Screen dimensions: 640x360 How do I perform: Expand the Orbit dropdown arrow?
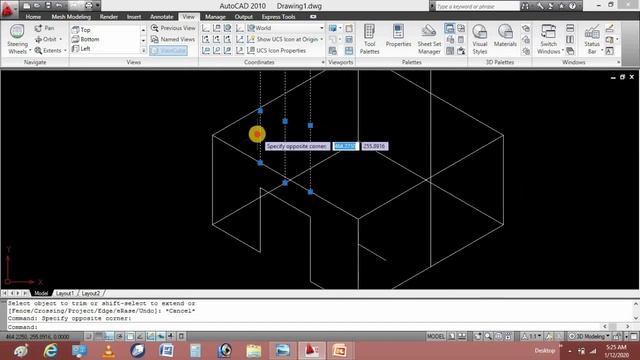[x=60, y=39]
